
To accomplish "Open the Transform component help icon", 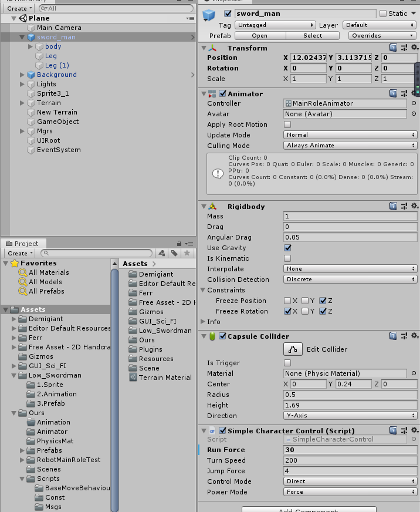I will (x=393, y=48).
